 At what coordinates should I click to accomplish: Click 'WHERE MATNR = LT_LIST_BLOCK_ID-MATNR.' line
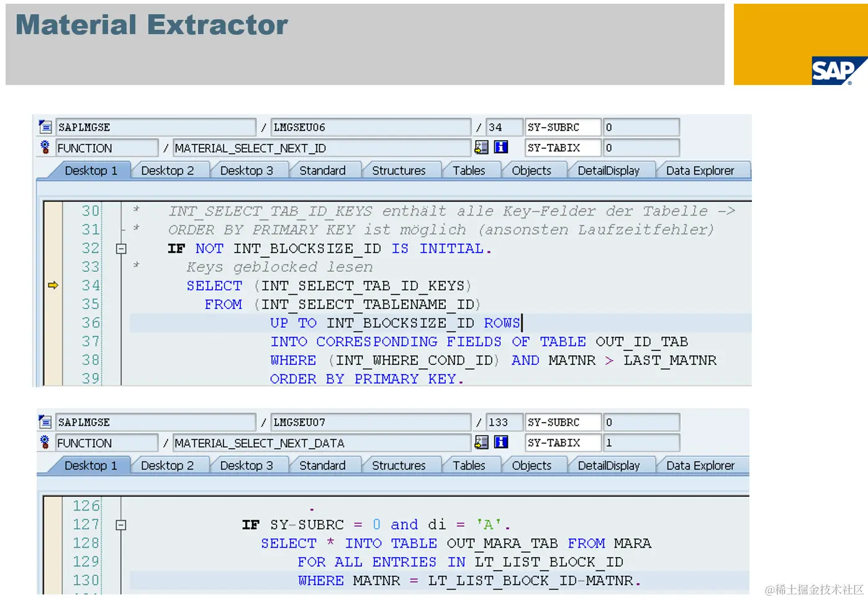click(469, 581)
